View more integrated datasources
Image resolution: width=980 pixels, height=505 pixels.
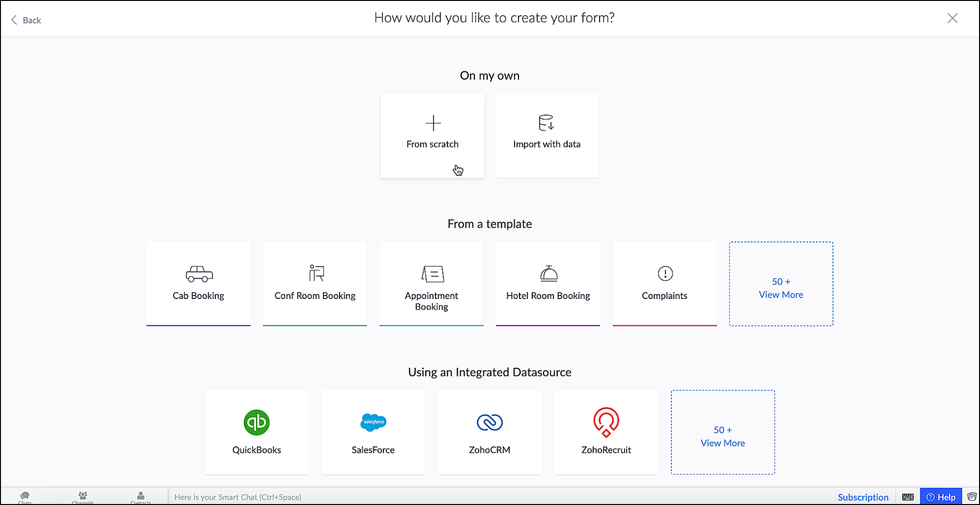pyautogui.click(x=723, y=432)
